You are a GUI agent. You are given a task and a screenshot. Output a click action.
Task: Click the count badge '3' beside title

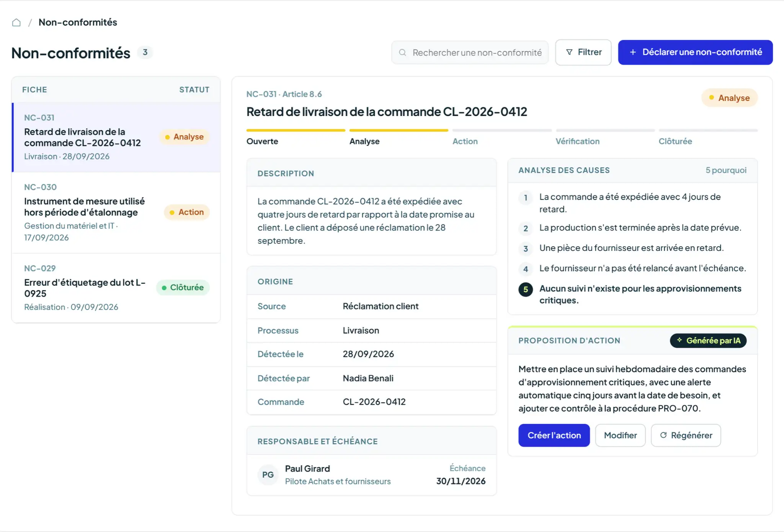[x=145, y=52]
